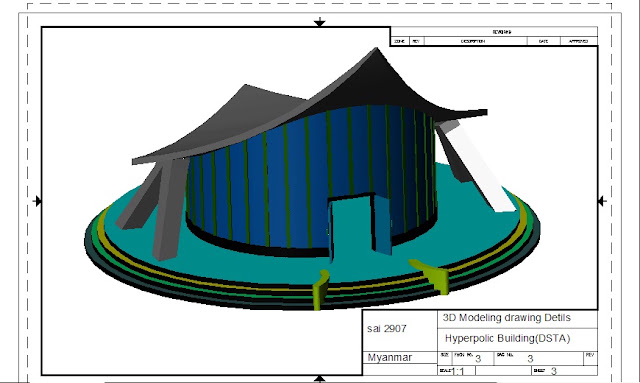Viewport: 640px width, 383px height.
Task: Click the APPROVED column header
Action: point(578,41)
